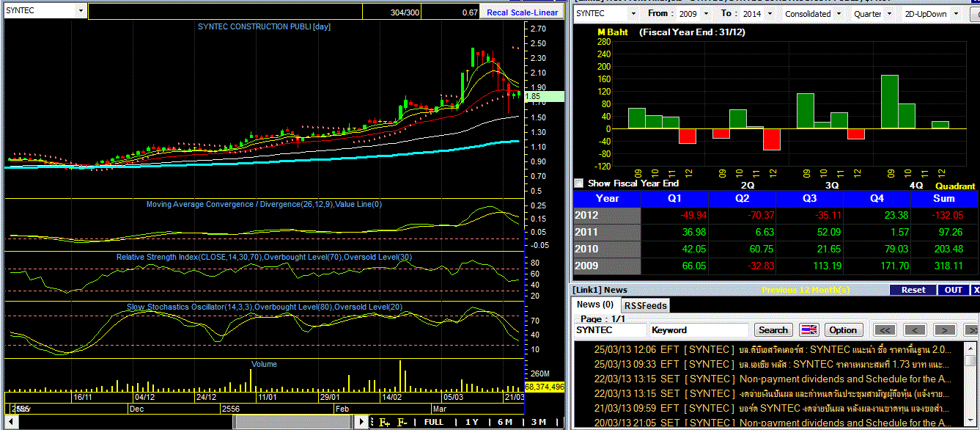This screenshot has width=980, height=430.
Task: Click the Q4 column header
Action: pyautogui.click(x=877, y=198)
